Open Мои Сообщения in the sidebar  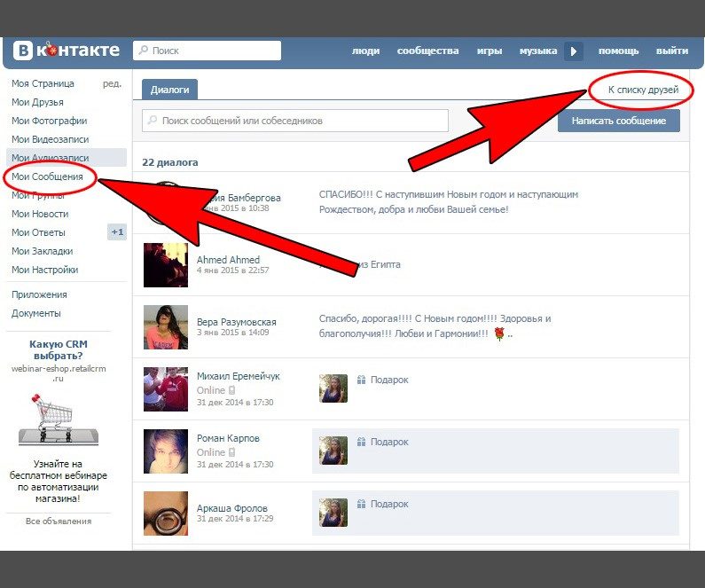coord(47,176)
